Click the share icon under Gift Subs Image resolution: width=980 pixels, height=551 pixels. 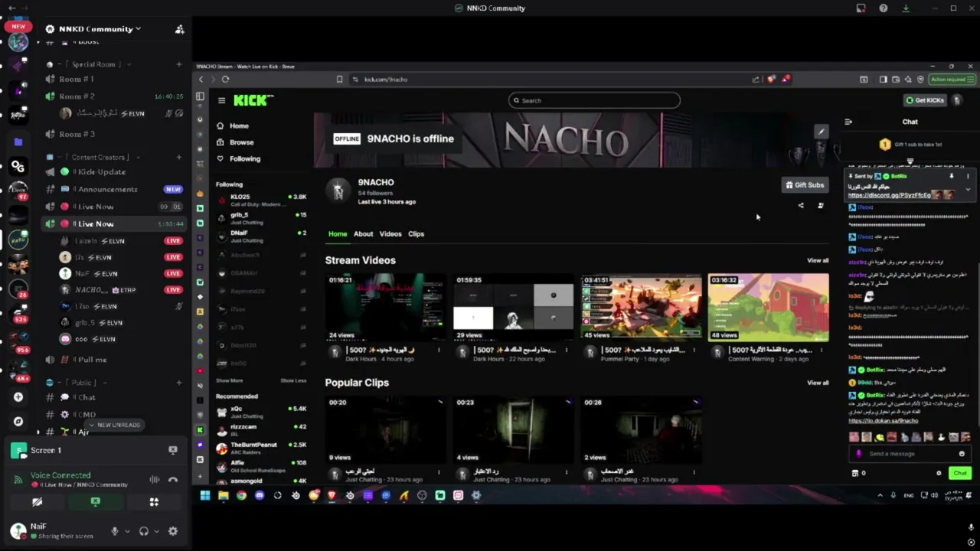(x=801, y=205)
